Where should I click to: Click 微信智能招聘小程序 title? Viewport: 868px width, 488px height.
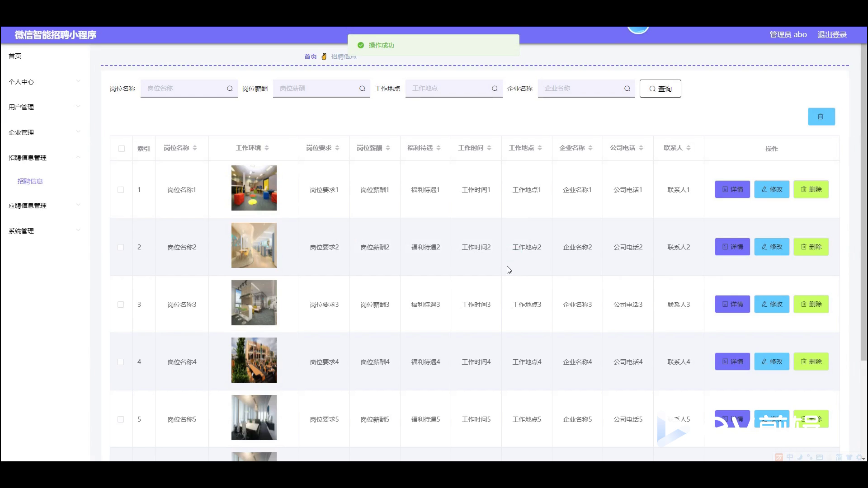pos(55,35)
